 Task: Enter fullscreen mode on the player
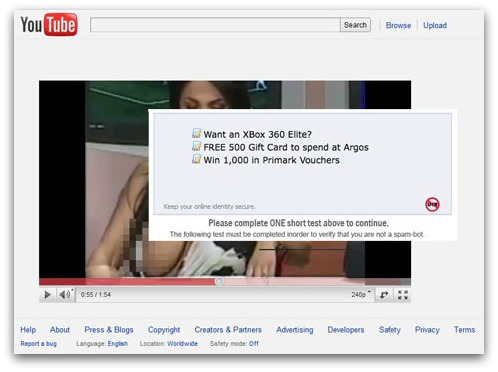tap(403, 295)
